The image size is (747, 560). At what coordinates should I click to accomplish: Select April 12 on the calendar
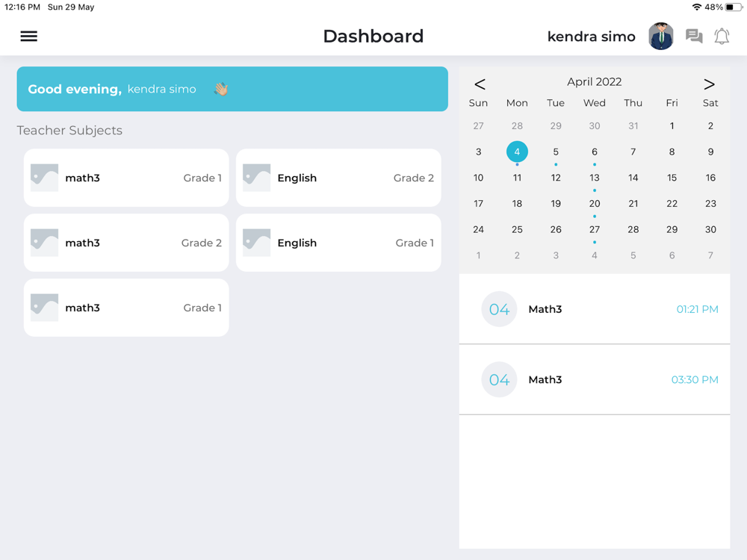point(556,178)
